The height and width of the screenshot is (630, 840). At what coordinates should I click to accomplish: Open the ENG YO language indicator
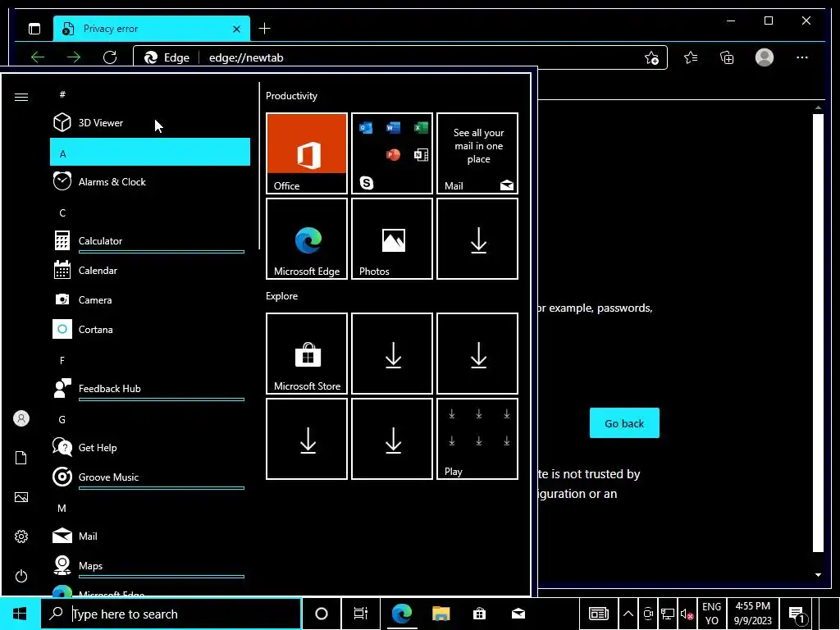711,614
